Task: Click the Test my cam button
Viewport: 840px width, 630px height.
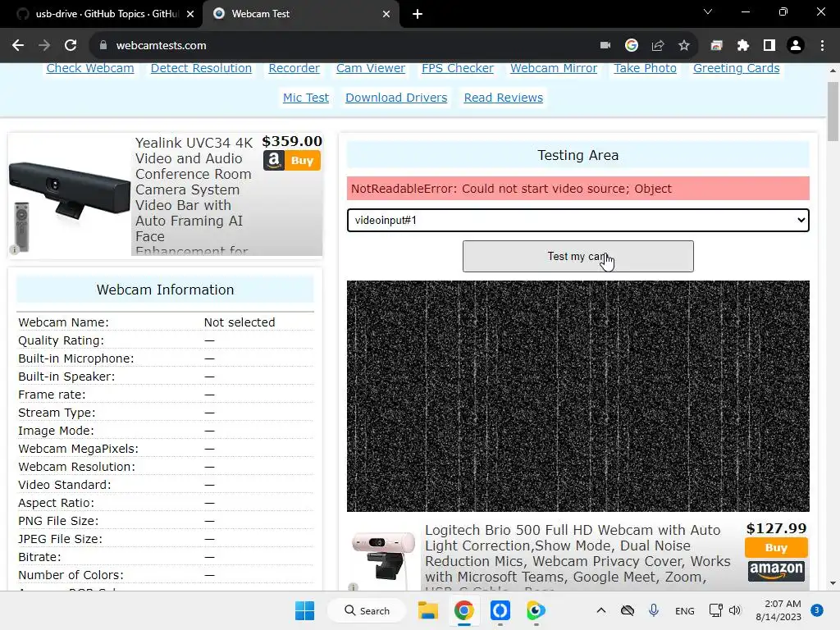Action: pyautogui.click(x=577, y=256)
